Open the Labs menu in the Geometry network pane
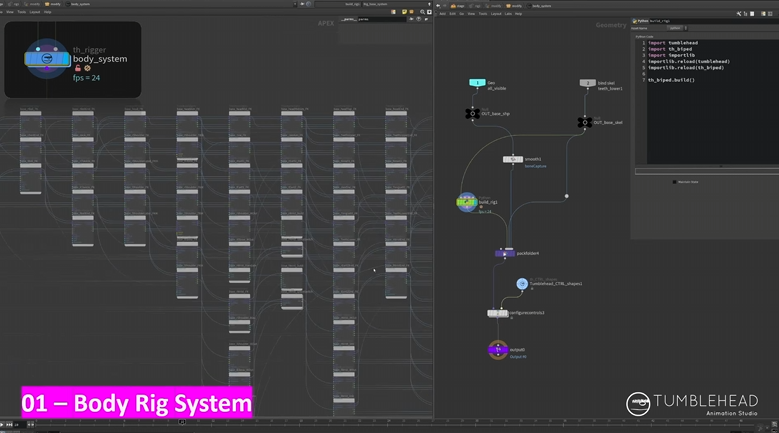779x433 pixels. pos(508,14)
